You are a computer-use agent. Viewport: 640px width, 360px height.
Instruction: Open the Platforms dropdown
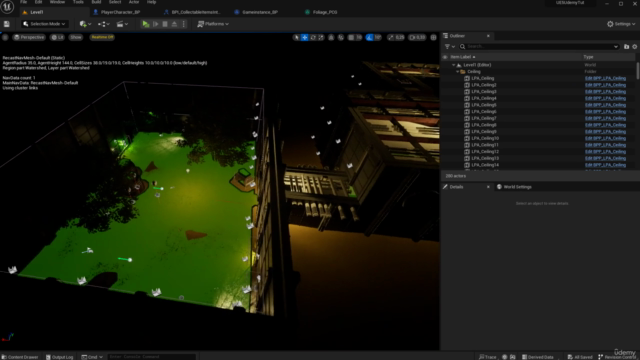click(x=213, y=24)
